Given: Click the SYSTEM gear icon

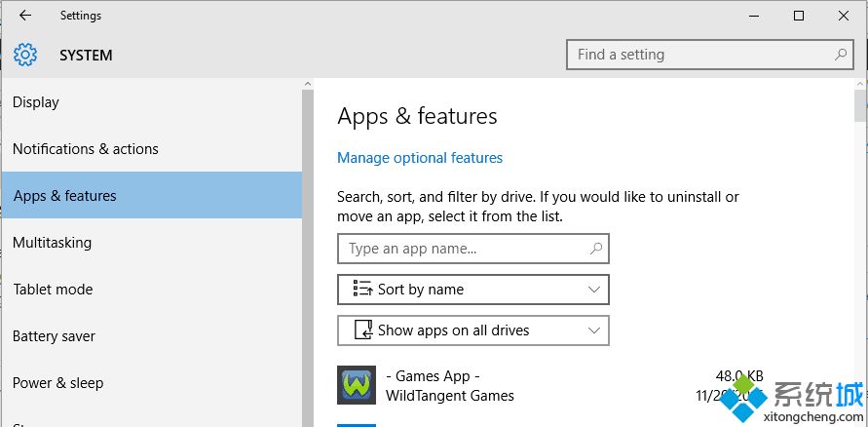Looking at the screenshot, I should 25,55.
